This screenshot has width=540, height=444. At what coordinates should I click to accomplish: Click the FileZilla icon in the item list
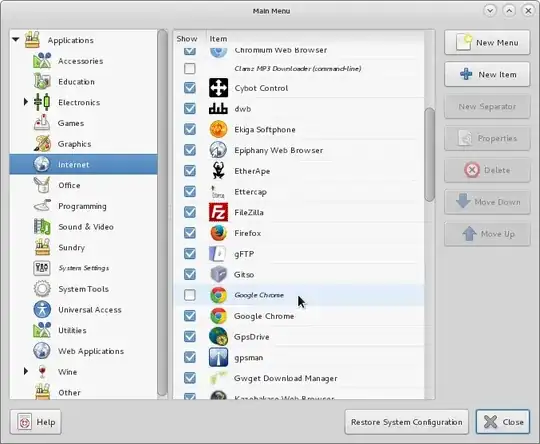click(x=218, y=212)
